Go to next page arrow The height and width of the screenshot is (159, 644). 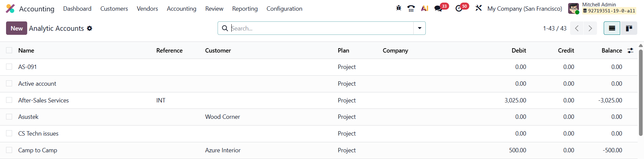point(590,28)
